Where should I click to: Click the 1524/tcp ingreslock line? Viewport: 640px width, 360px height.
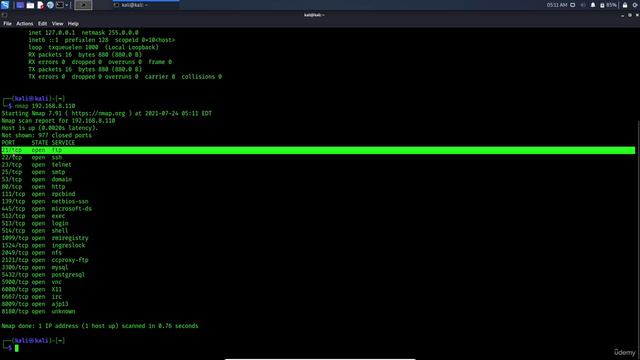click(43, 246)
